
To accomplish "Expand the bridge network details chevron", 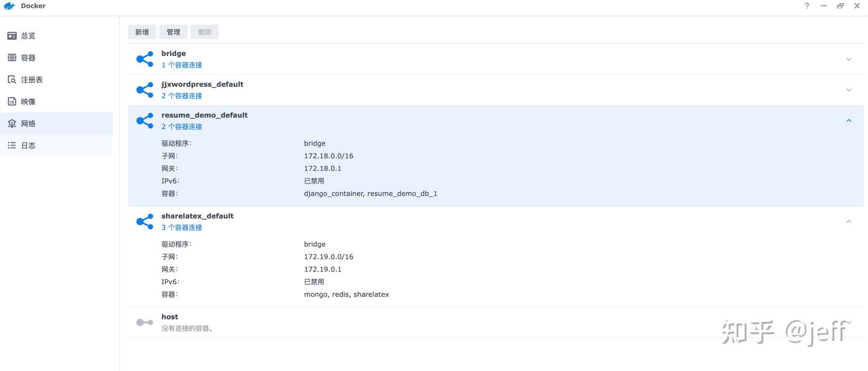I will (x=849, y=59).
